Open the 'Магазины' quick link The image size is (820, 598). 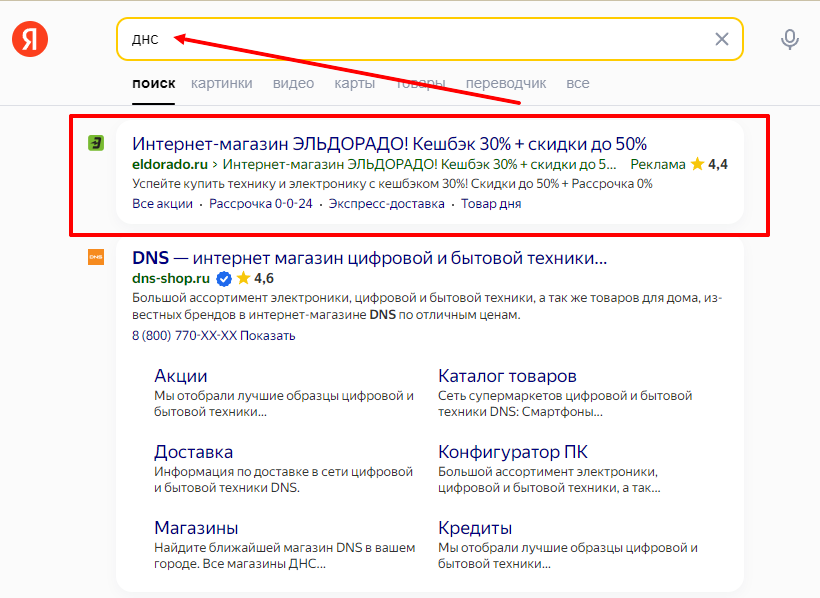click(196, 527)
